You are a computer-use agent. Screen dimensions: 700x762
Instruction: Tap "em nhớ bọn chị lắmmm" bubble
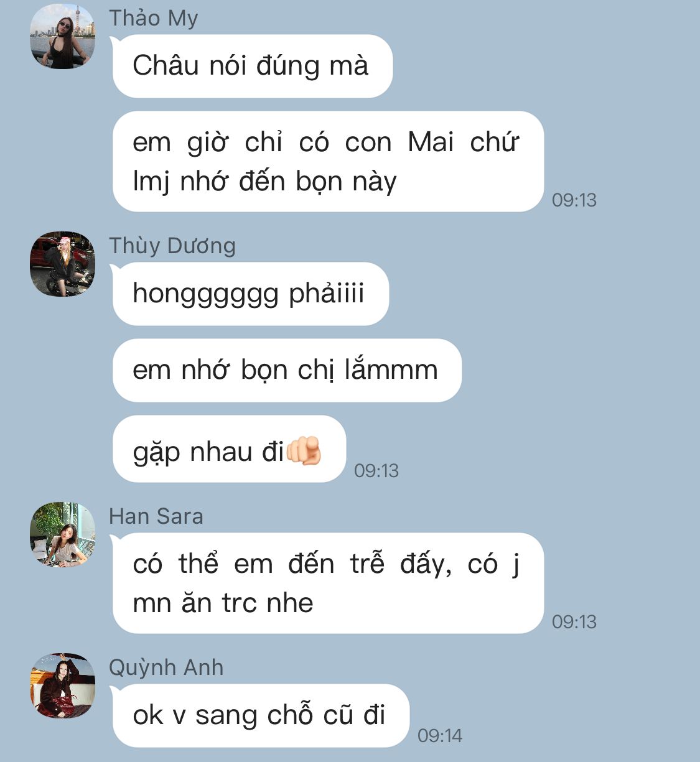pyautogui.click(x=287, y=370)
